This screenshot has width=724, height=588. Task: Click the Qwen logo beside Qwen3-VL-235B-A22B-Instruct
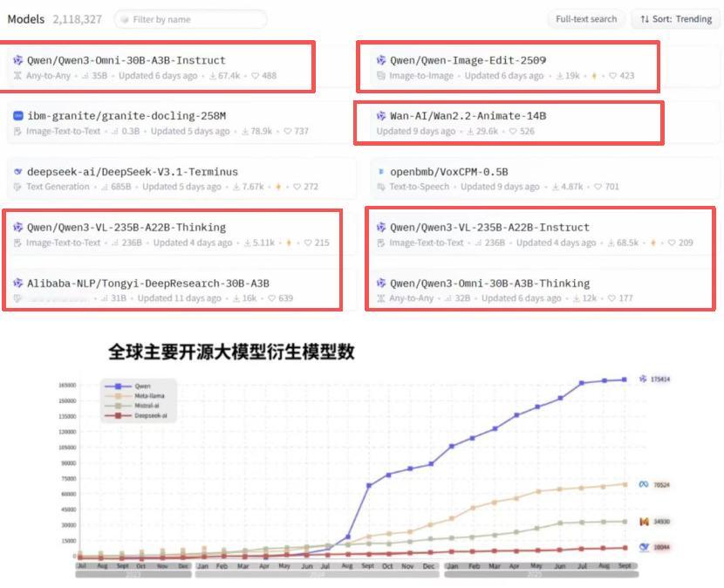381,227
